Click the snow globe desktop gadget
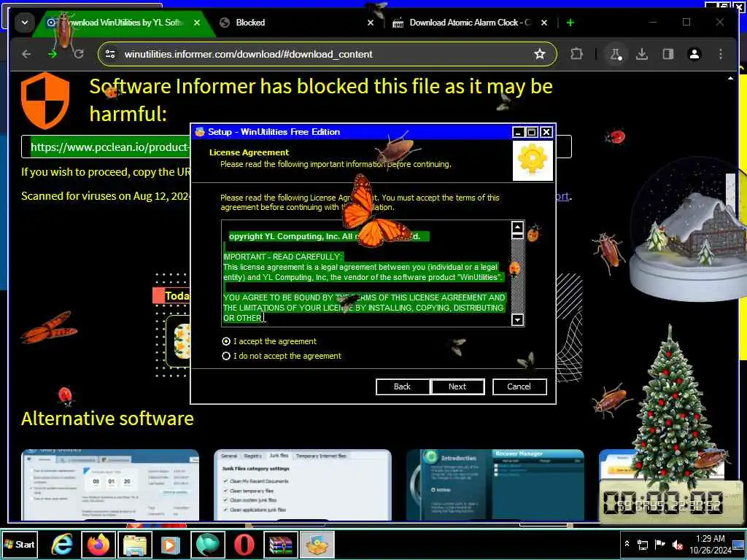 point(688,230)
